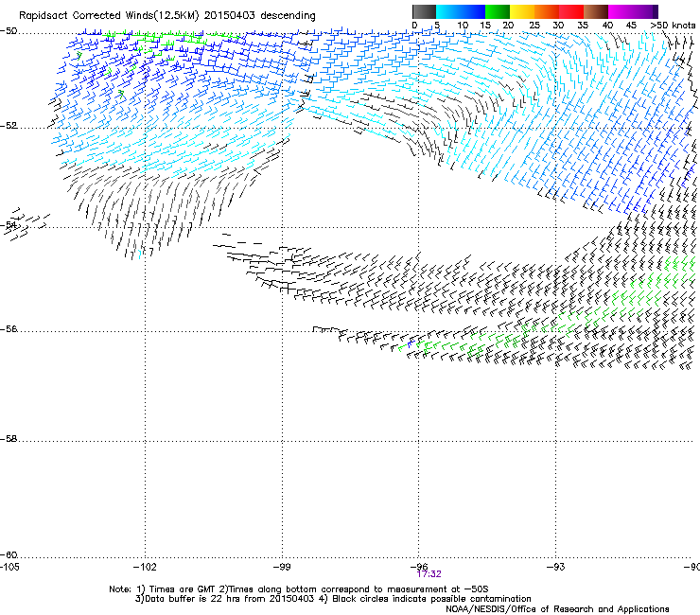Click the purple '17:32' pass time label
This screenshot has width=700, height=615.
click(429, 574)
